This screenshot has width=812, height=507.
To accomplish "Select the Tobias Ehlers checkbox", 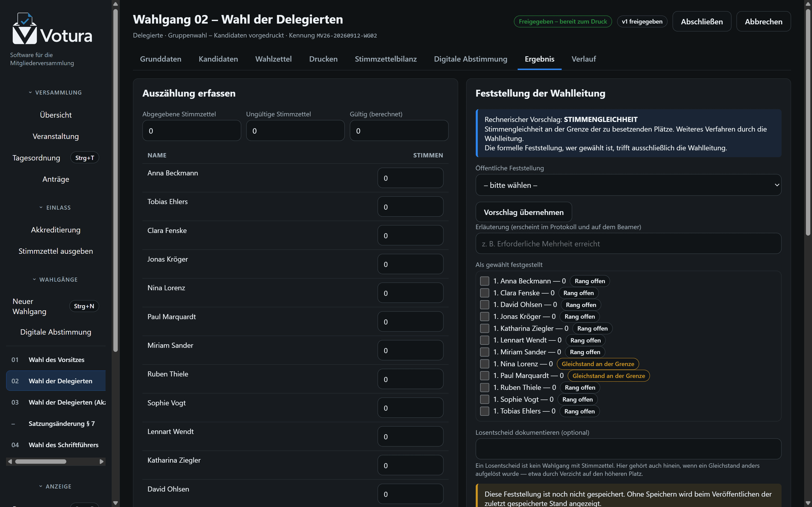I will pos(484,411).
